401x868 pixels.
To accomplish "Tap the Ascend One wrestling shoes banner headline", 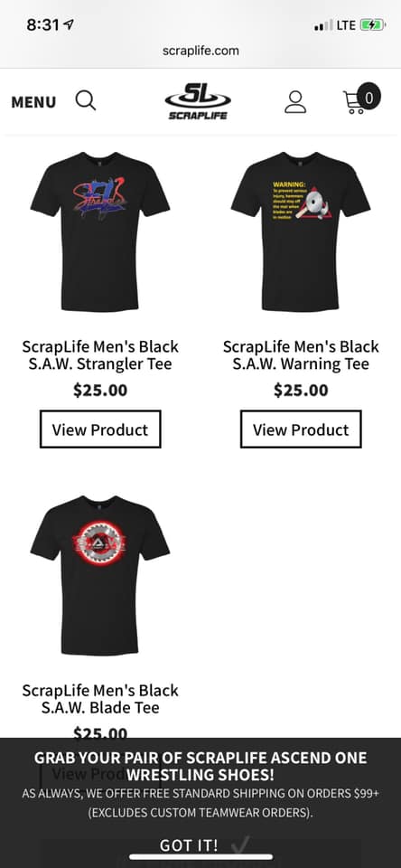I will coord(200,766).
